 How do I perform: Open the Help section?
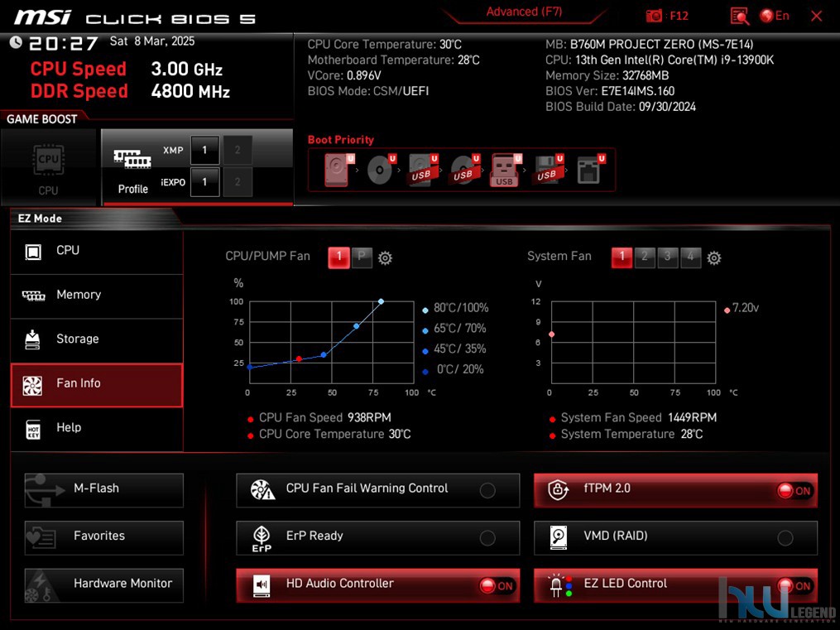[97, 428]
